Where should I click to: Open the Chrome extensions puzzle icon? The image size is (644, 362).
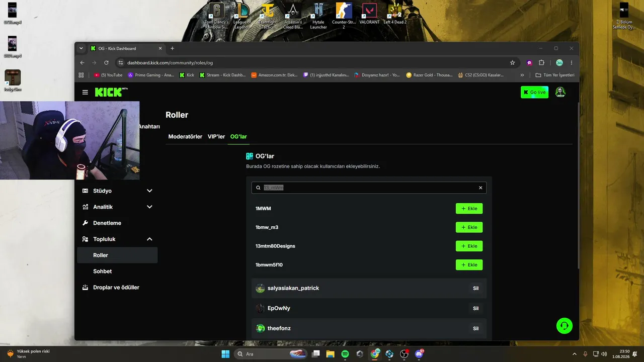click(541, 62)
